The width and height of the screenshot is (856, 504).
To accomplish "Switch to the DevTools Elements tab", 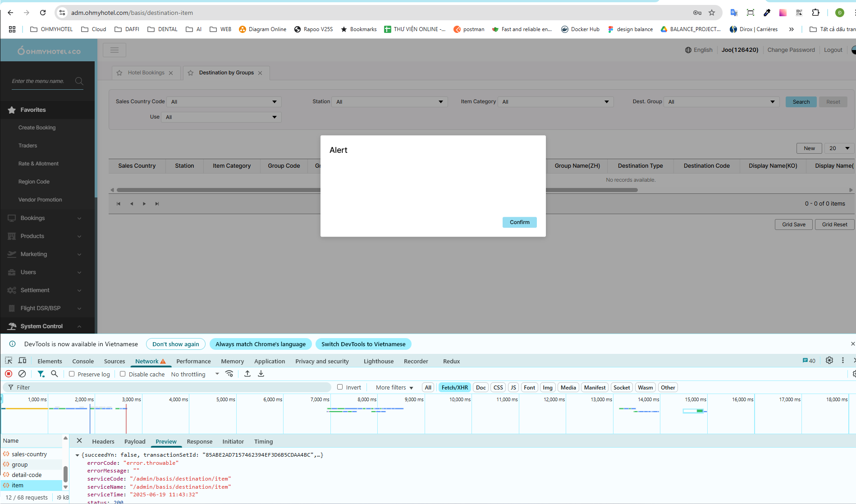I will [x=50, y=361].
